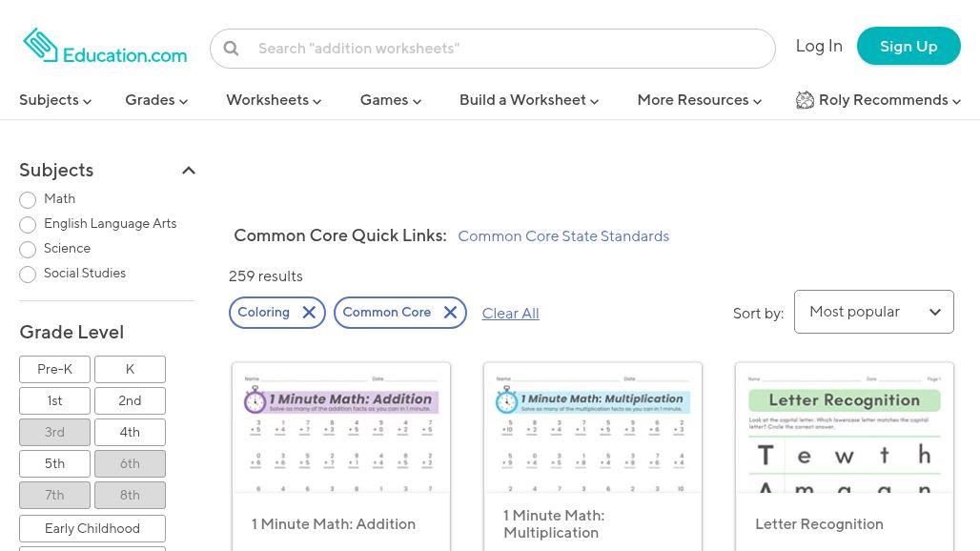
Task: Remove the Common Core filter chip
Action: [450, 313]
